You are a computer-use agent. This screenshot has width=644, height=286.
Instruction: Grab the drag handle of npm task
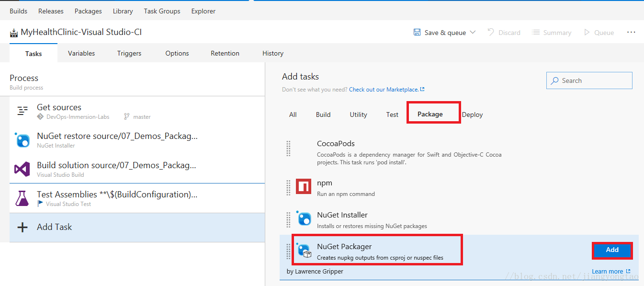tap(288, 187)
